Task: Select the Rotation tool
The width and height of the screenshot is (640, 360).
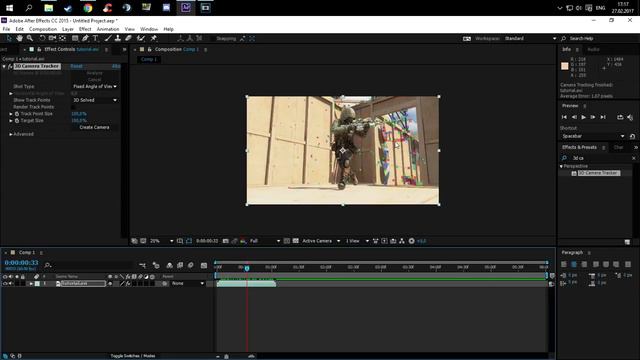Action: 42,38
